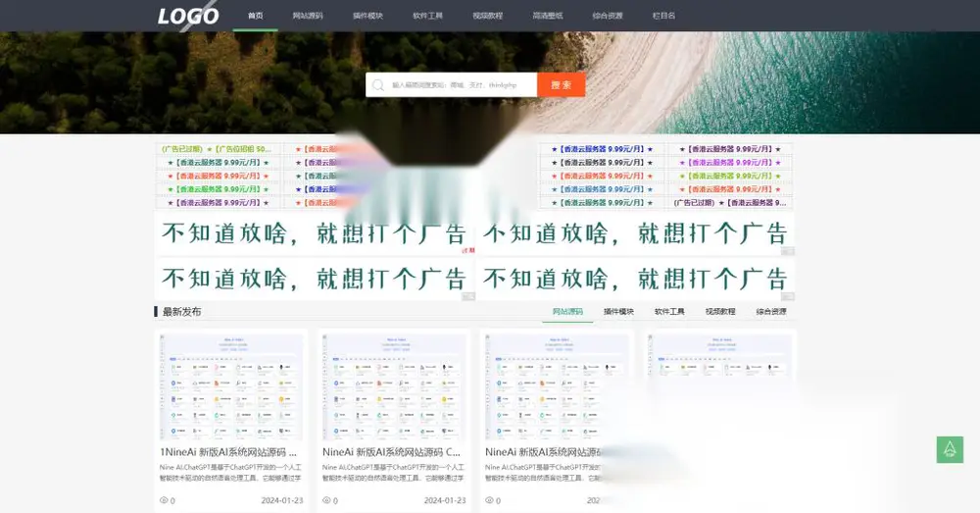The width and height of the screenshot is (980, 513).
Task: Click the LOGO image in the header
Action: coord(188,17)
